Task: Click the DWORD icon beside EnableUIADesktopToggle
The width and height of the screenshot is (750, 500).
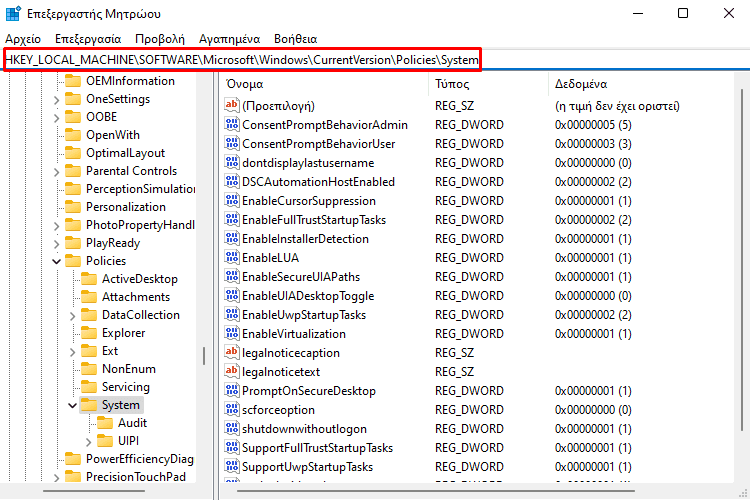Action: [x=232, y=296]
